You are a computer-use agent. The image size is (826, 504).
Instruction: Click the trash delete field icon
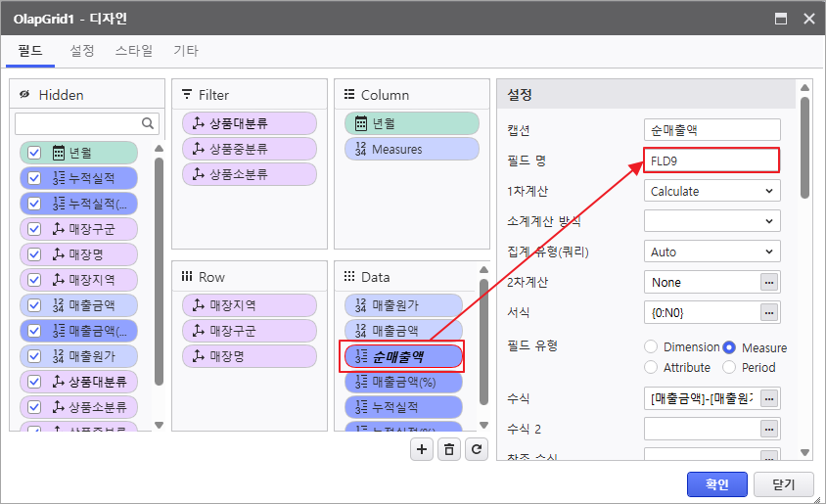pyautogui.click(x=449, y=449)
